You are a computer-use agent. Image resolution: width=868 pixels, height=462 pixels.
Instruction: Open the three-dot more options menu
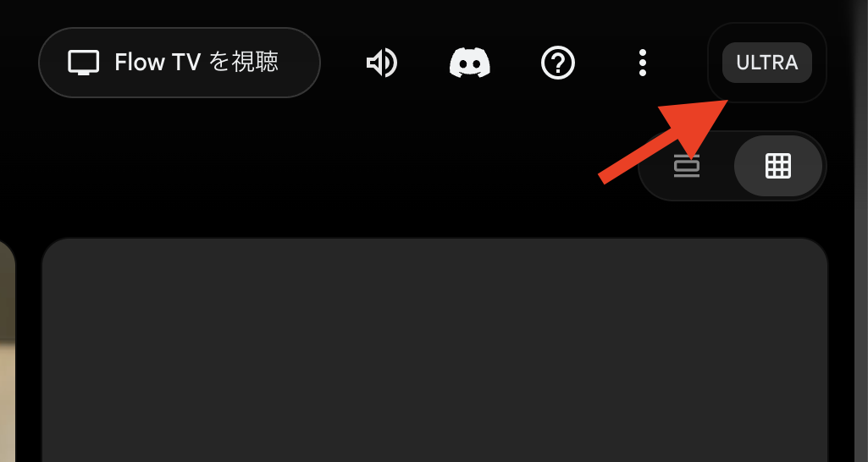coord(643,63)
